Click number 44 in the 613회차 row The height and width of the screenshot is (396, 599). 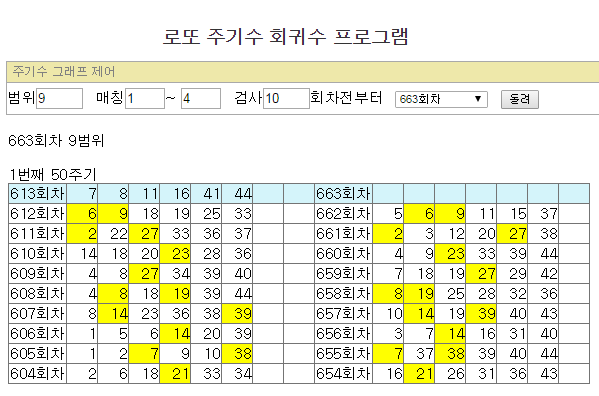click(237, 194)
